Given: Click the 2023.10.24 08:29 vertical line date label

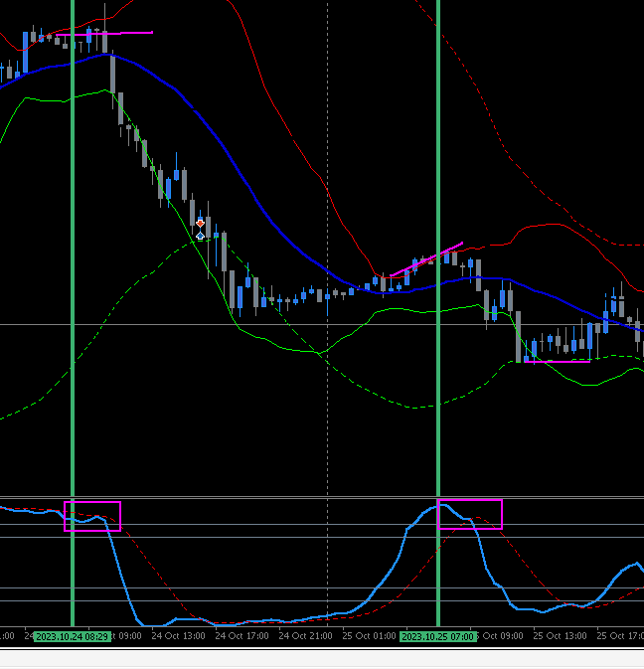Looking at the screenshot, I should click(x=73, y=636).
